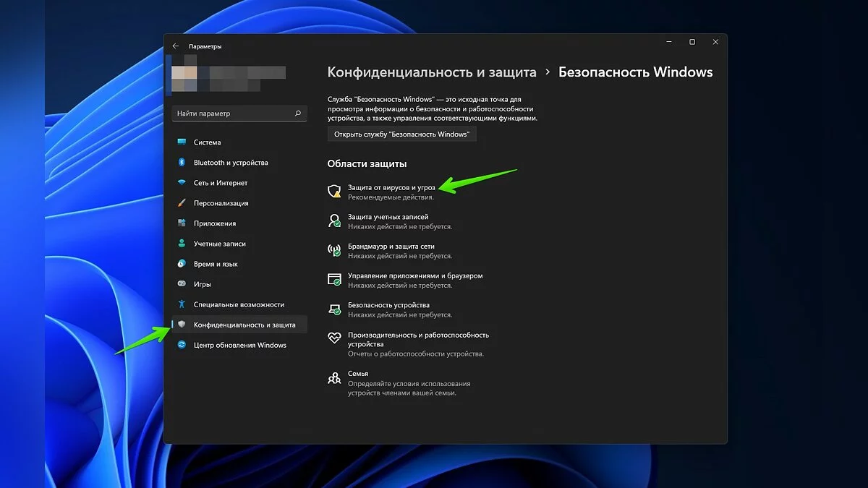Image resolution: width=868 pixels, height=488 pixels.
Task: Select Учетные записи in the sidebar
Action: 239,244
